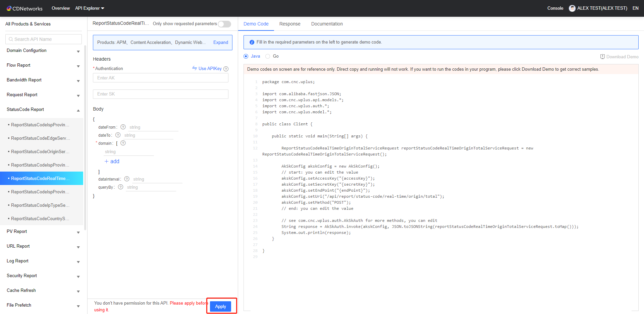644x314 pixels.
Task: Click the user avatar icon
Action: click(x=572, y=8)
